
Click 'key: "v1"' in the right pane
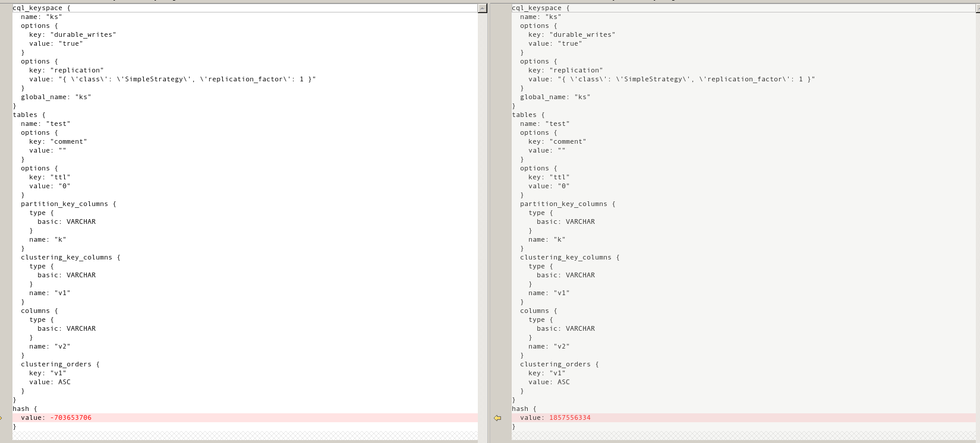(547, 374)
